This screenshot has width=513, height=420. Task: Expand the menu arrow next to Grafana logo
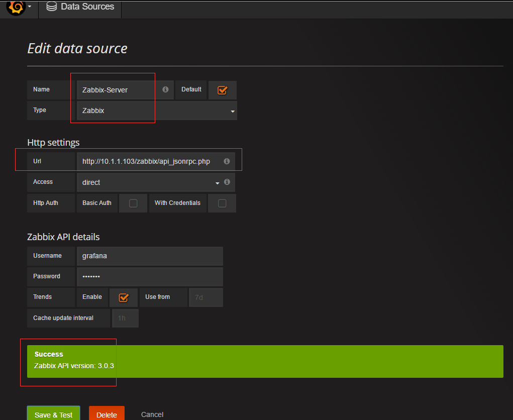30,7
